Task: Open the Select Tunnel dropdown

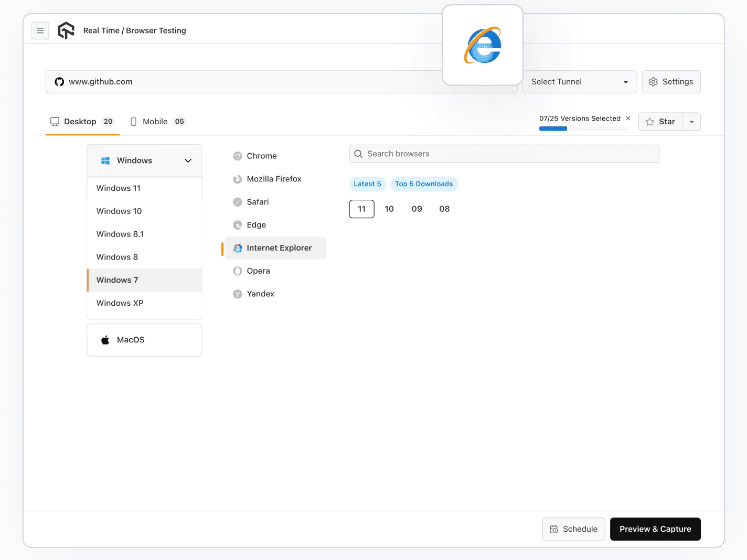Action: [x=579, y=82]
